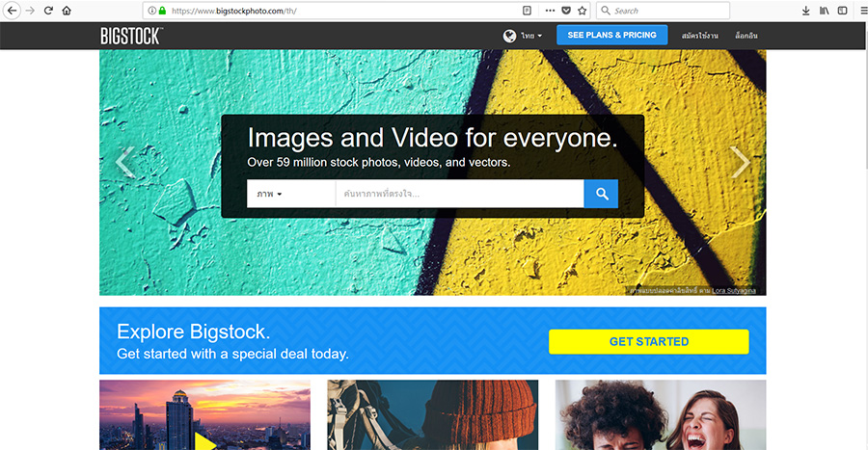Open the laughing people thumbnail
The width and height of the screenshot is (868, 450).
661,414
